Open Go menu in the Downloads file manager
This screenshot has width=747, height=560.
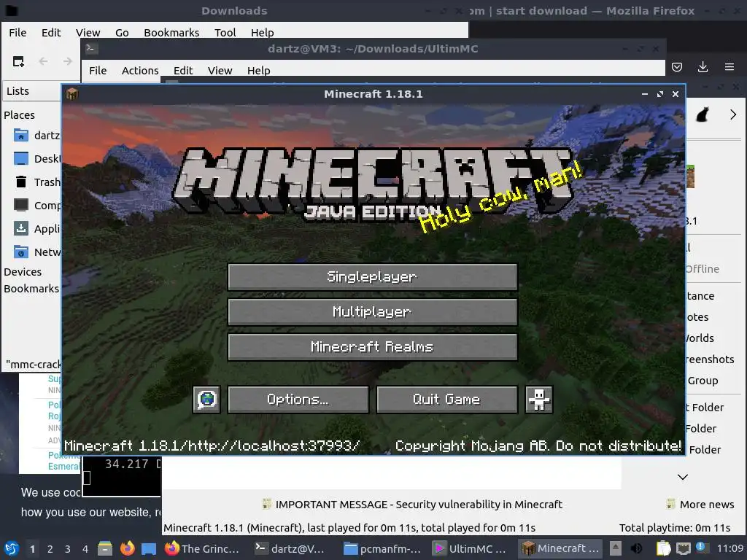122,32
